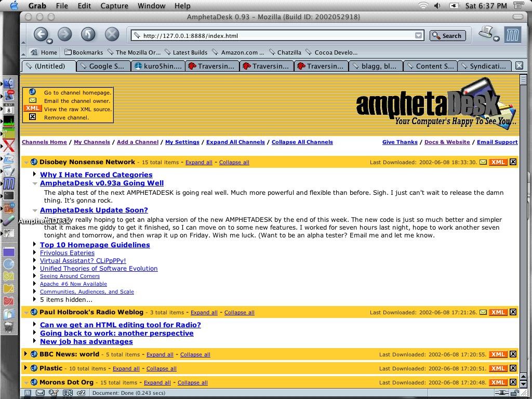Click email envelope icon for Disobey Nonsense Network
Image resolution: width=532 pixels, height=399 pixels.
click(483, 162)
